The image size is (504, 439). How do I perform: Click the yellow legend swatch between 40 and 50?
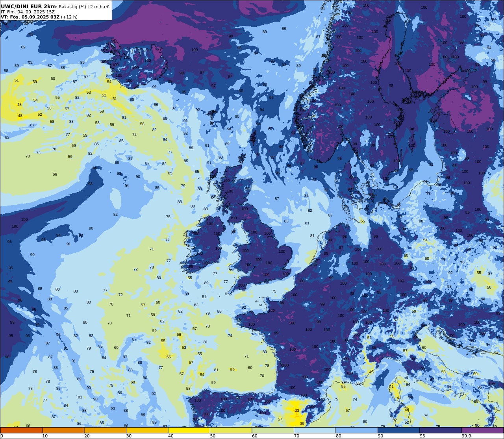pyautogui.click(x=189, y=430)
